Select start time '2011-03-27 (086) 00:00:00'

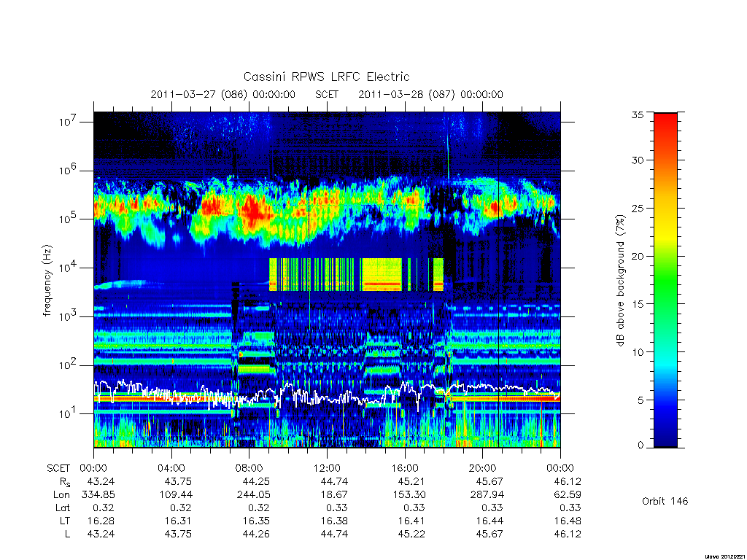[x=223, y=94]
